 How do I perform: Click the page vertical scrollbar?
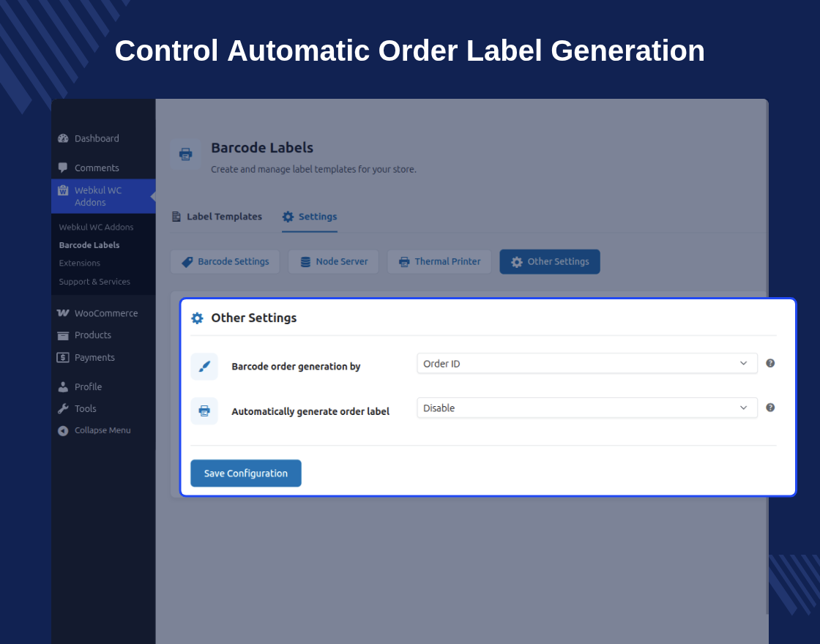tap(767, 356)
